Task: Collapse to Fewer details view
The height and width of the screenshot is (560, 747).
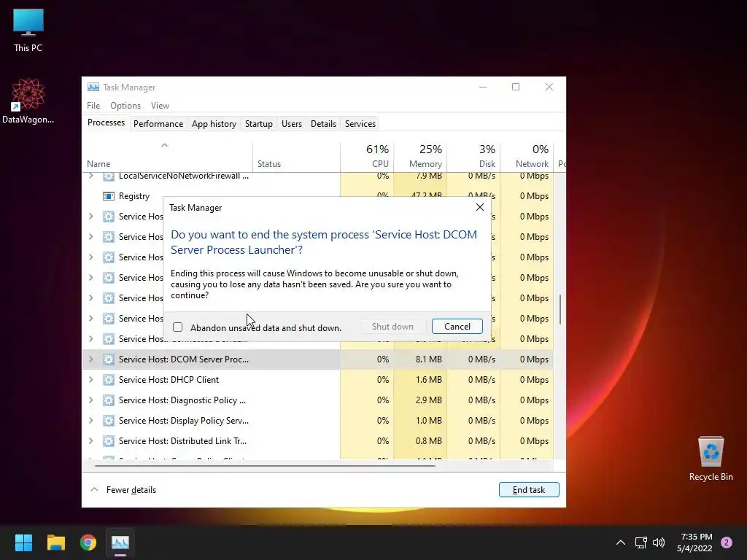Action: [123, 490]
